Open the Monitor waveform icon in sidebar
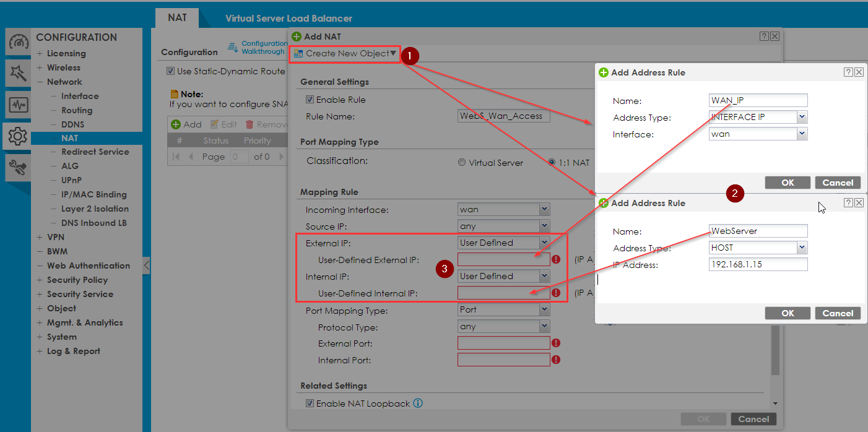 pyautogui.click(x=17, y=105)
